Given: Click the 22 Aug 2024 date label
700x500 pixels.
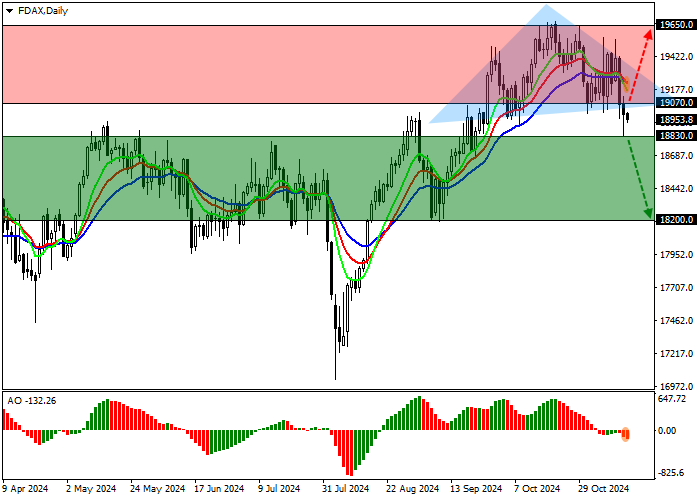Looking at the screenshot, I should pyautogui.click(x=412, y=489).
